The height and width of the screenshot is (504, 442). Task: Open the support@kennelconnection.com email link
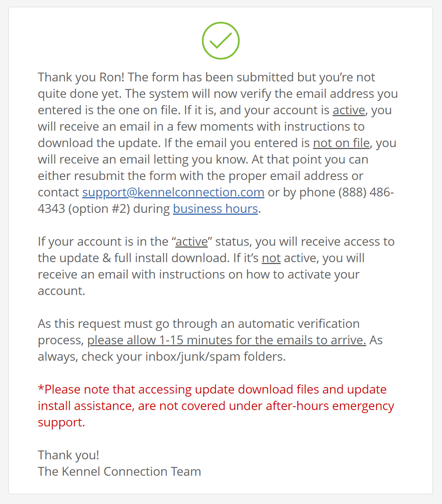click(173, 192)
